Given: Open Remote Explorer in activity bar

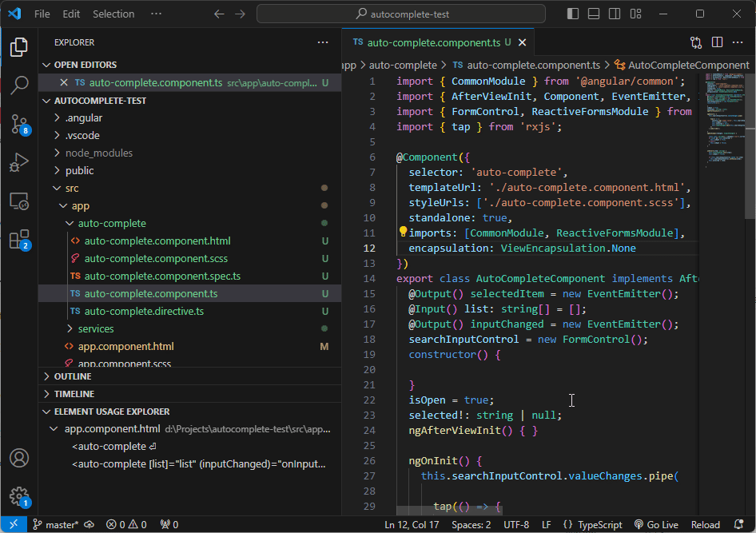Looking at the screenshot, I should click(19, 201).
